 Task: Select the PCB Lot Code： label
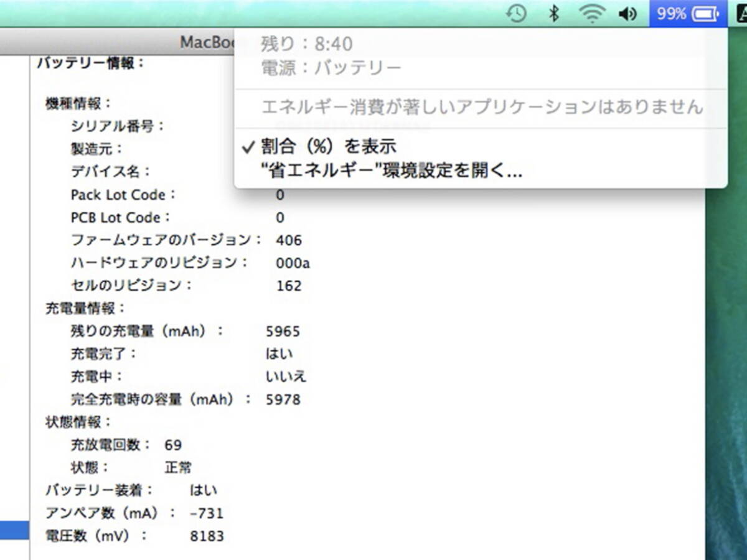(x=120, y=218)
